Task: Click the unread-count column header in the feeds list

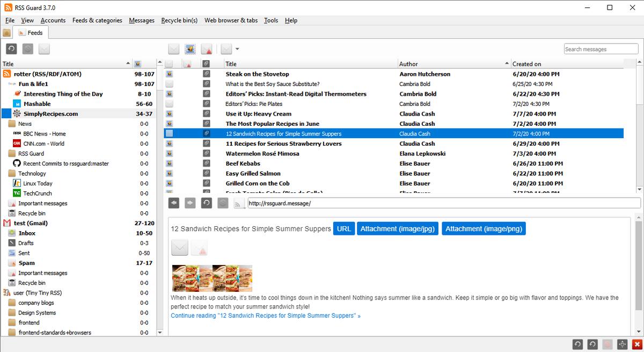Action: pyautogui.click(x=138, y=64)
